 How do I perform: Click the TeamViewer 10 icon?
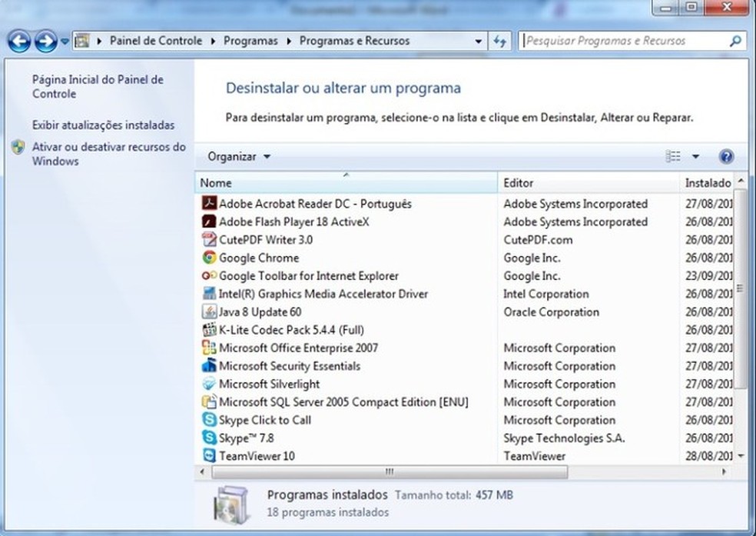209,455
